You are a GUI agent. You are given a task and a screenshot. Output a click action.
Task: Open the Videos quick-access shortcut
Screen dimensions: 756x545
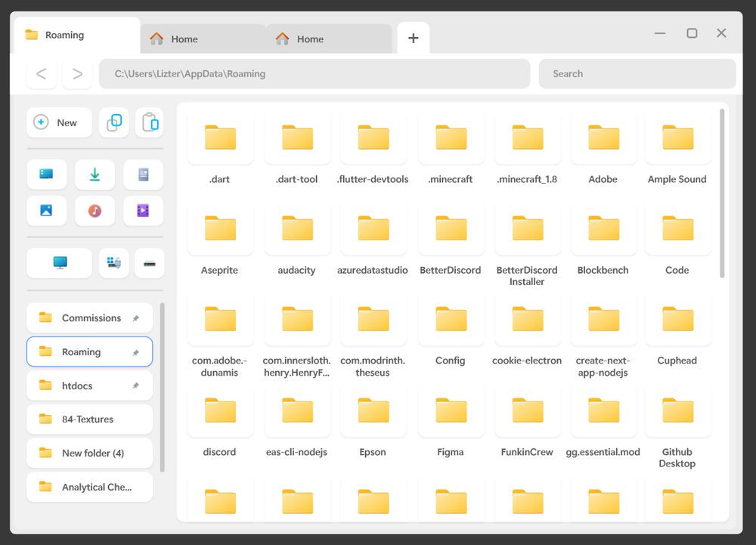[143, 211]
